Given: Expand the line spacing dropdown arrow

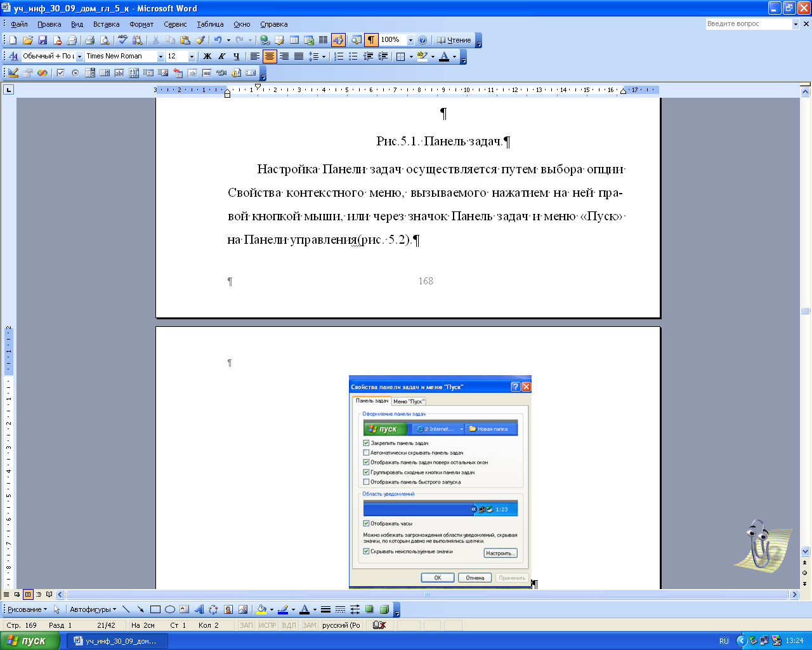Looking at the screenshot, I should [x=324, y=56].
